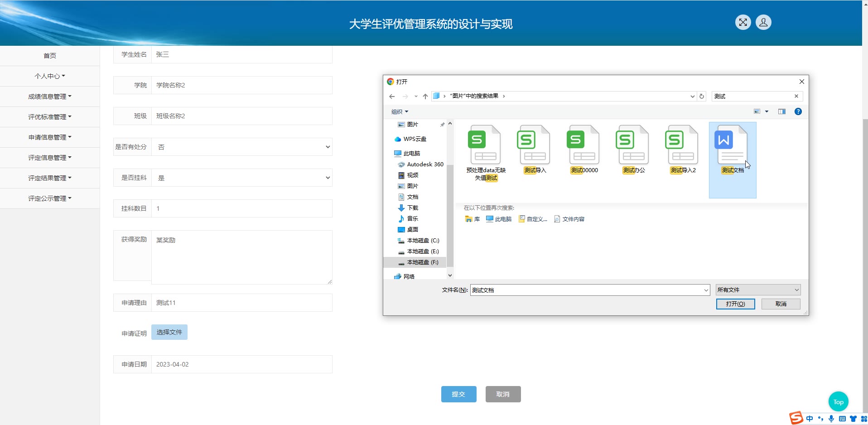
Task: Select the spreadsheet 测试00000
Action: click(584, 150)
